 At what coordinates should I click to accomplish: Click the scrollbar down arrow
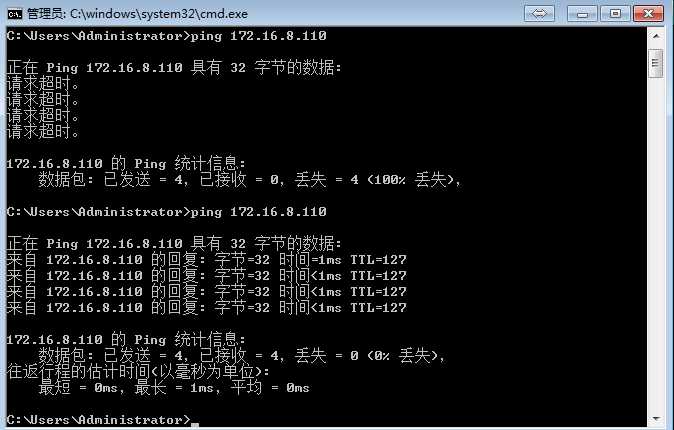656,418
